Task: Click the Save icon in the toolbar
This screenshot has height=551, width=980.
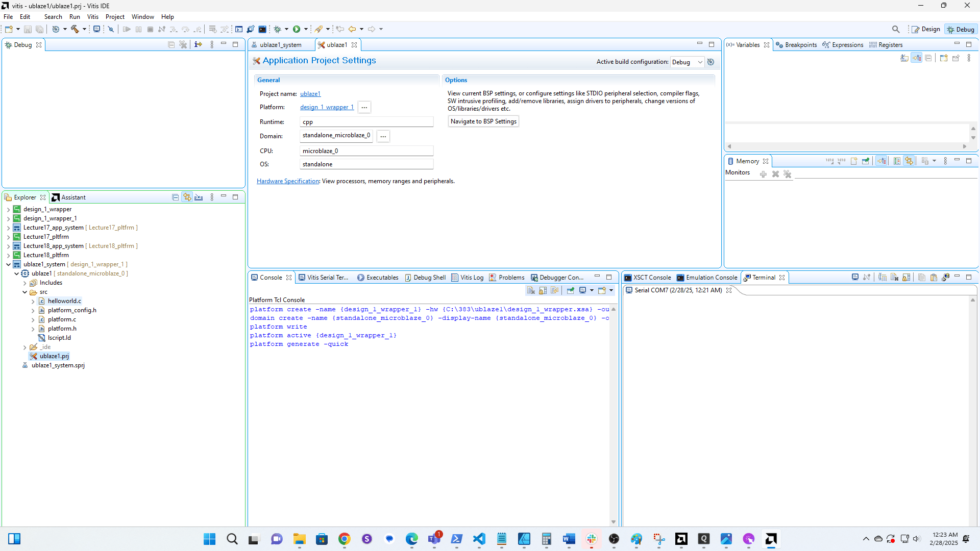Action: coord(28,29)
